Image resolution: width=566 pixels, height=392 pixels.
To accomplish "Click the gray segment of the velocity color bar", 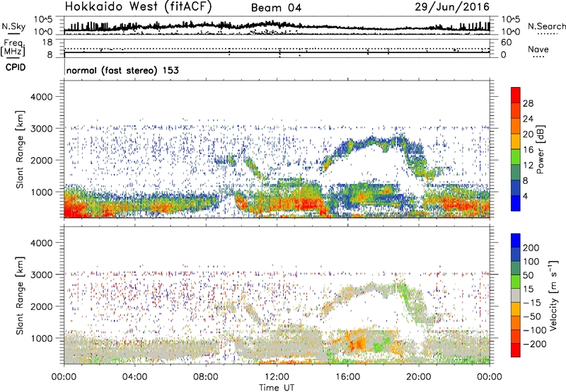I will [x=516, y=296].
